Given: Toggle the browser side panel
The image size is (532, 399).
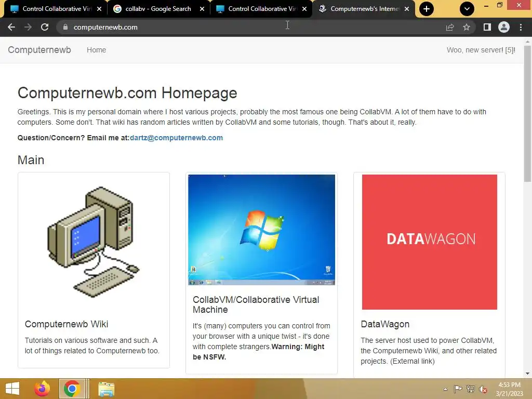Looking at the screenshot, I should [x=487, y=27].
